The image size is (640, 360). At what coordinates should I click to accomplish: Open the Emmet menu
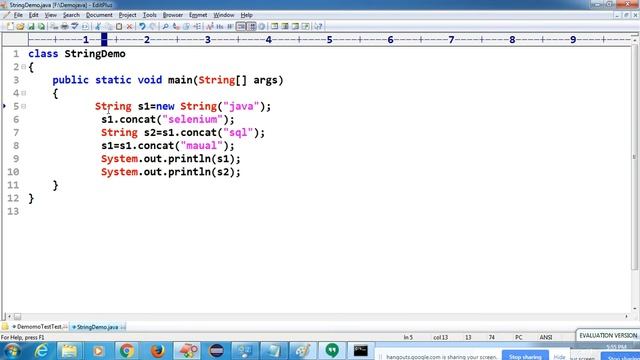[x=198, y=15]
